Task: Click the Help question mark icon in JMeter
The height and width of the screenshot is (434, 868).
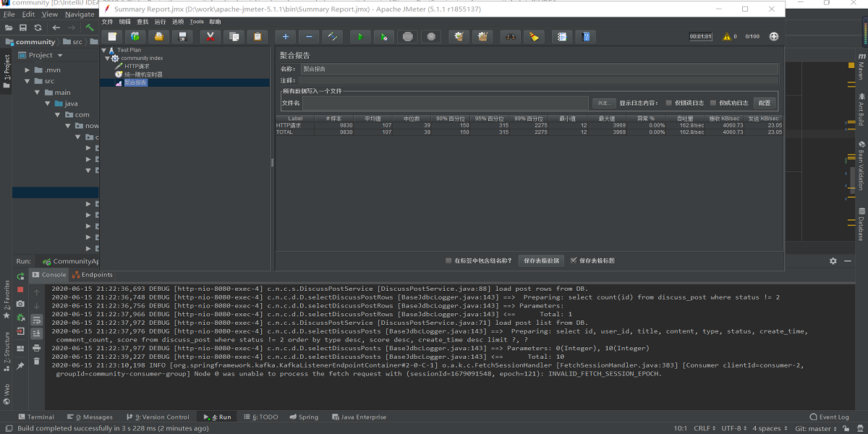Action: [585, 36]
